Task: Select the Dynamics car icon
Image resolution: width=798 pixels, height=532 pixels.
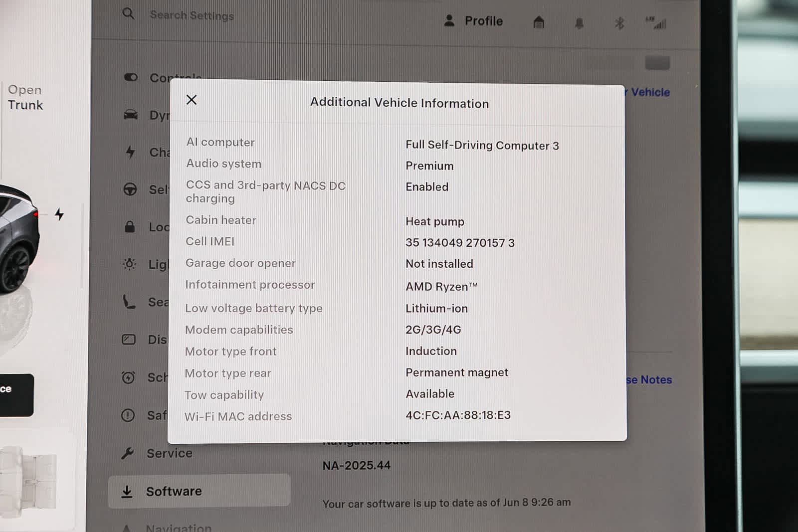Action: coord(130,115)
